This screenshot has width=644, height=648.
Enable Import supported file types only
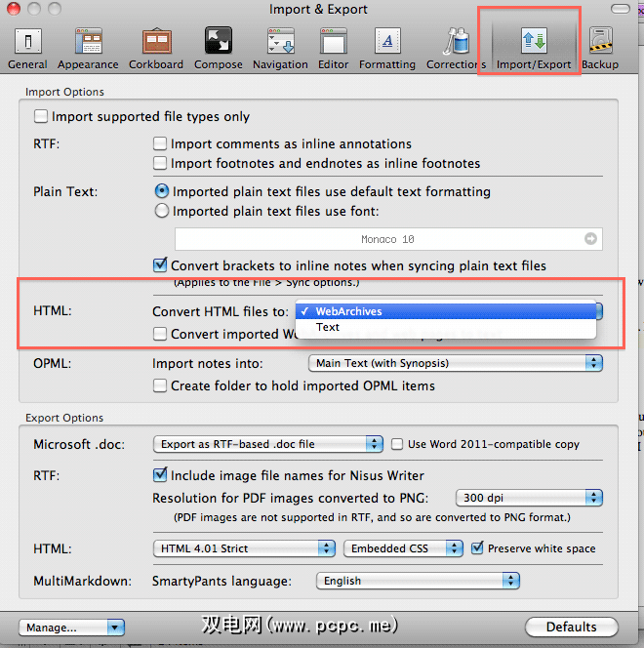tap(40, 116)
